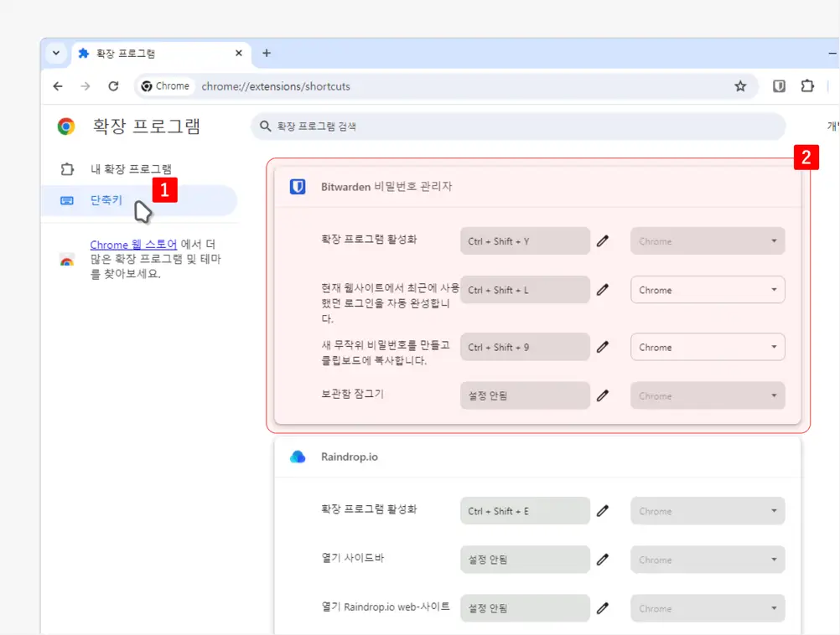The height and width of the screenshot is (635, 840).
Task: Bookmark this page with the star icon
Action: point(740,86)
